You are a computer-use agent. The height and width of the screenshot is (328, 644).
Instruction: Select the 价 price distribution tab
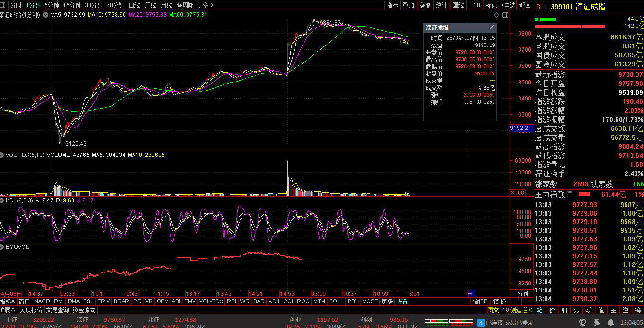[552, 310]
